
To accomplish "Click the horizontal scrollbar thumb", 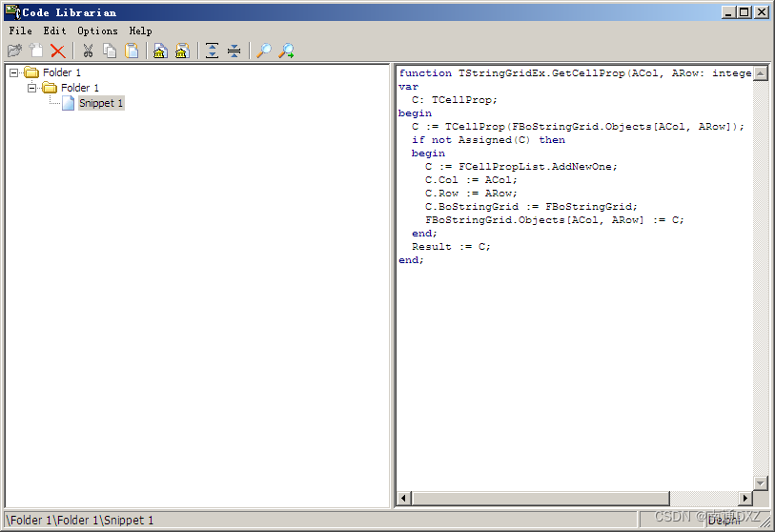I will [540, 498].
